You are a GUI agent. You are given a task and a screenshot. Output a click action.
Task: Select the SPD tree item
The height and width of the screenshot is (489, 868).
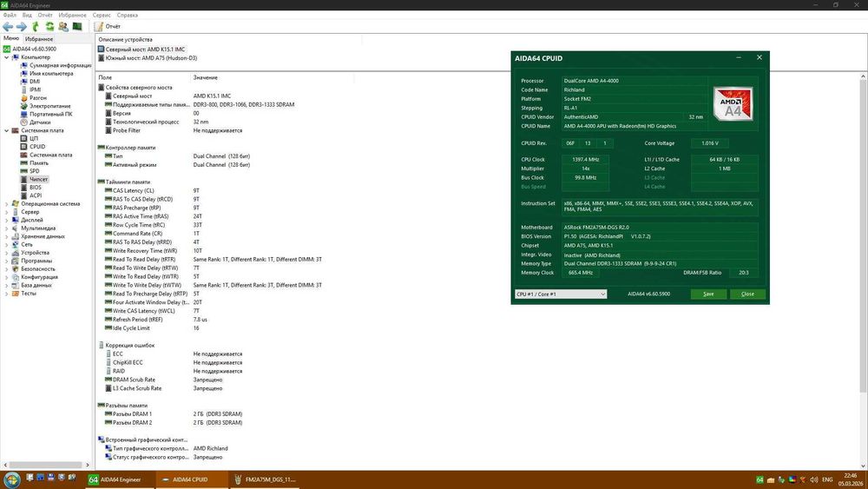coord(35,171)
